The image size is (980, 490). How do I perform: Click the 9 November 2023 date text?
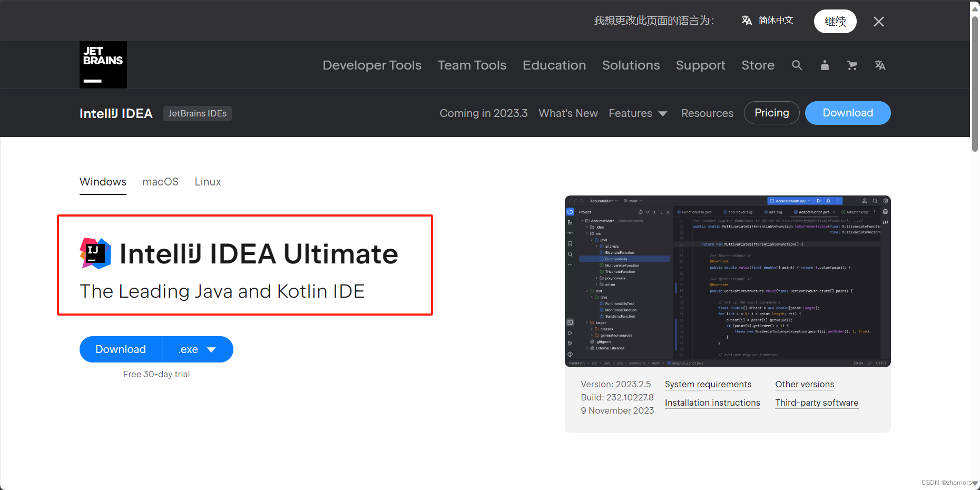pyautogui.click(x=618, y=411)
